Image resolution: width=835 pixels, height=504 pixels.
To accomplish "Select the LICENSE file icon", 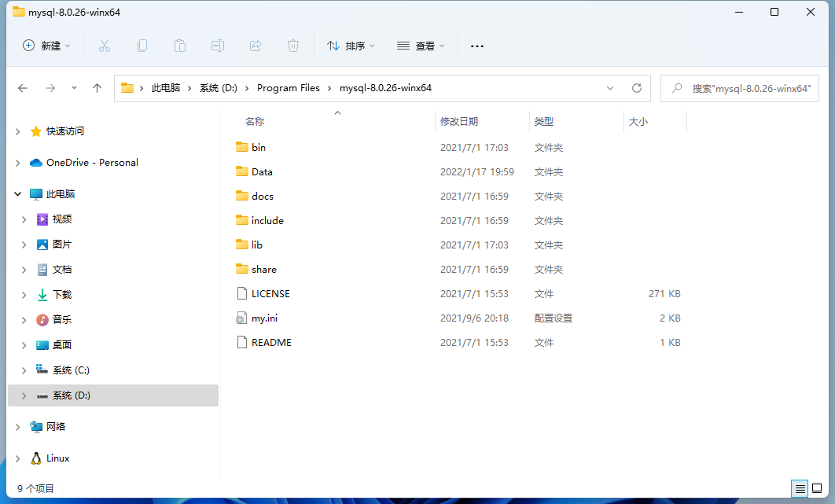I will point(241,293).
